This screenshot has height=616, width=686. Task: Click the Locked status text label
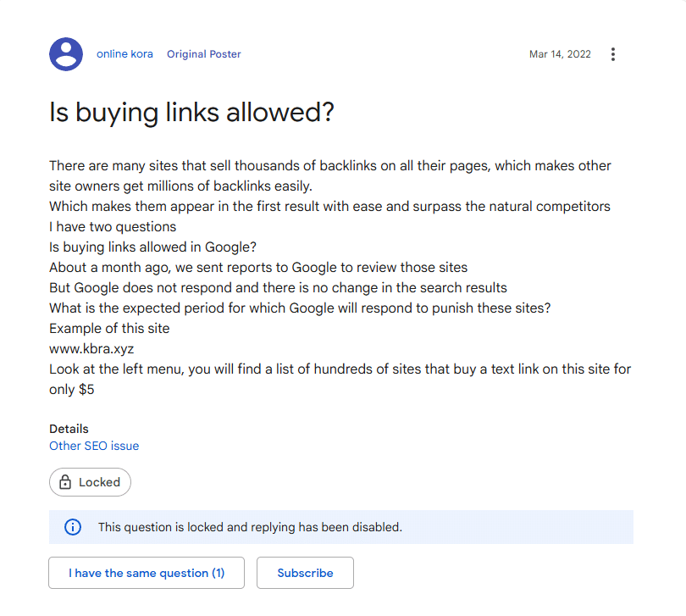(x=99, y=482)
